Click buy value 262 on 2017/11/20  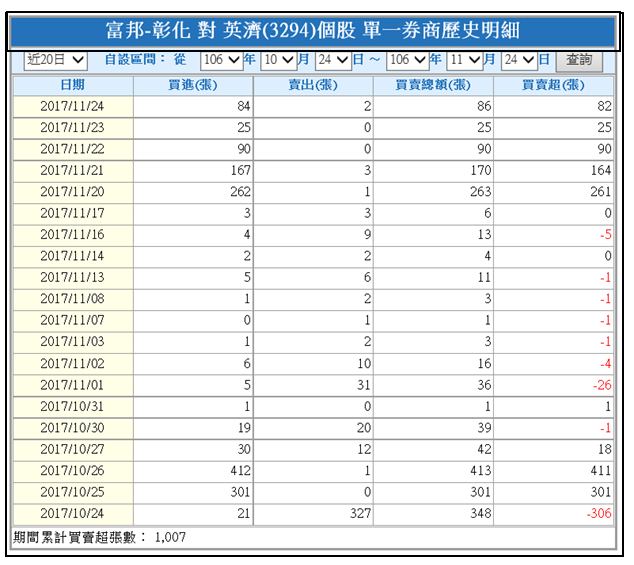241,192
